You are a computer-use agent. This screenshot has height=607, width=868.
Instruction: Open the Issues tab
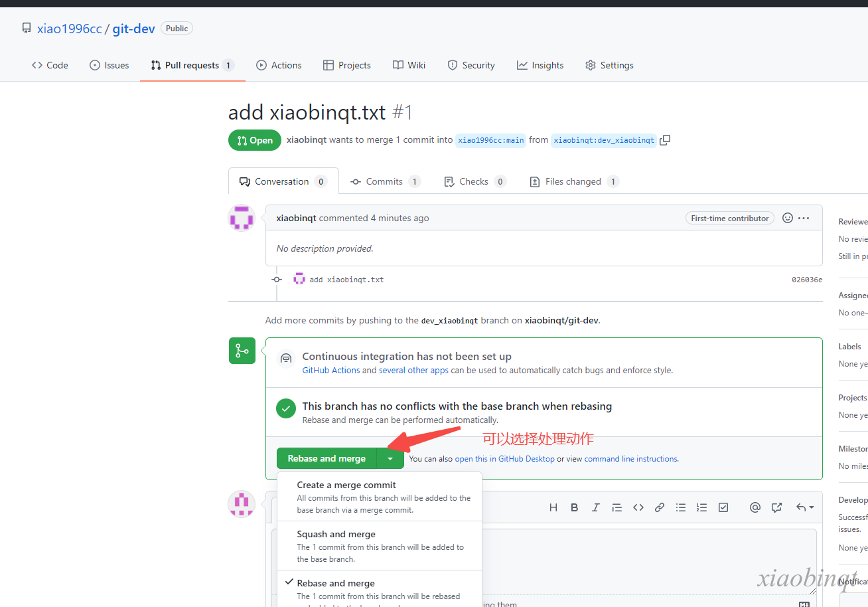click(109, 65)
